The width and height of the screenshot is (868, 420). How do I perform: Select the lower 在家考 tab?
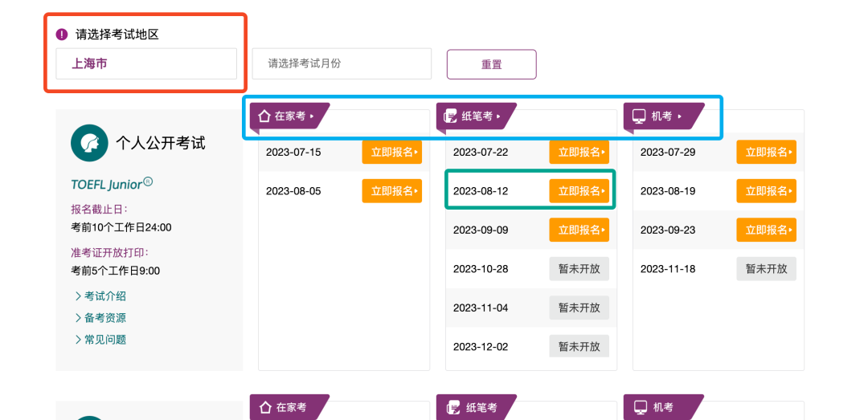click(289, 407)
